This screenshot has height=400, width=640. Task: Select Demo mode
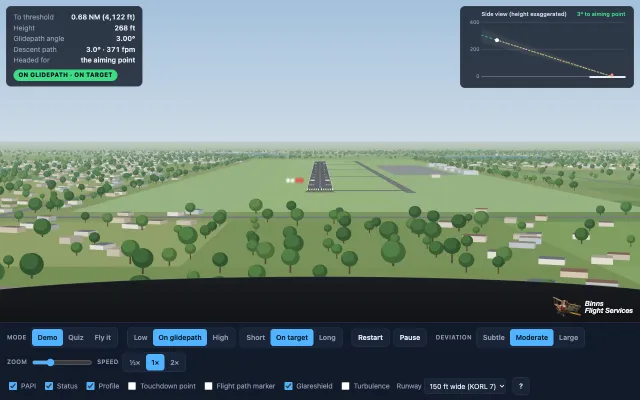click(x=47, y=338)
